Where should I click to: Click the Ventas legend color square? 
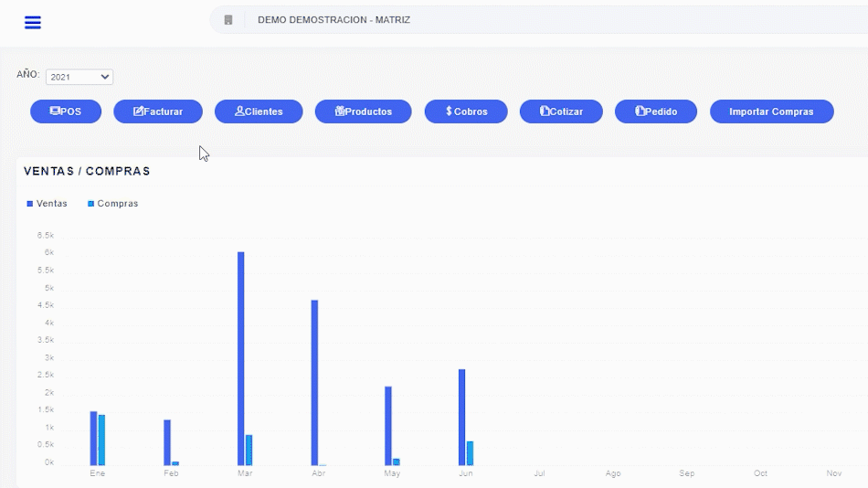30,204
